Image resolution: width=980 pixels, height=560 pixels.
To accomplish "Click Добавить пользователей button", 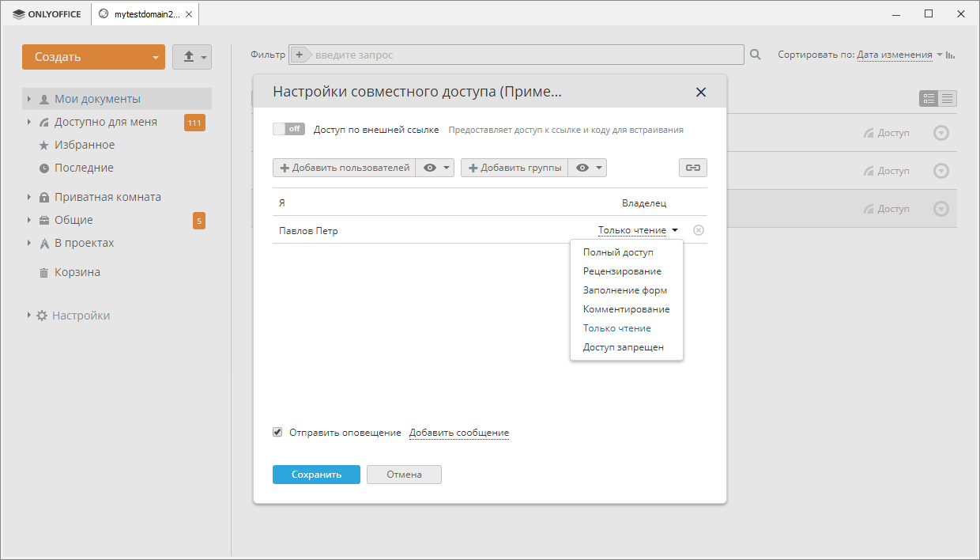I will click(x=345, y=168).
